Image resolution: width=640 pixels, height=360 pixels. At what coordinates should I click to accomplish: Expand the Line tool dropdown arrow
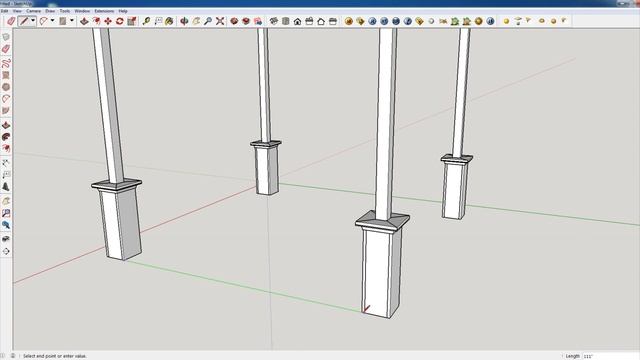(x=33, y=21)
